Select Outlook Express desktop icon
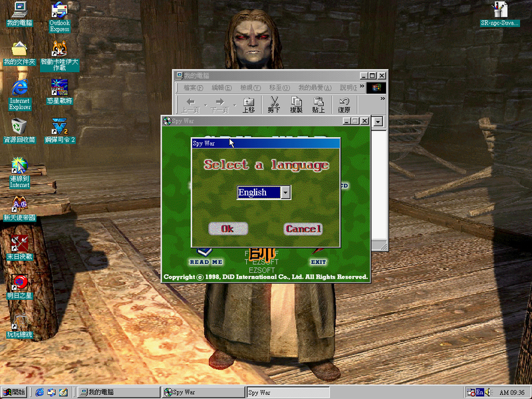The image size is (532, 399). pos(59,17)
